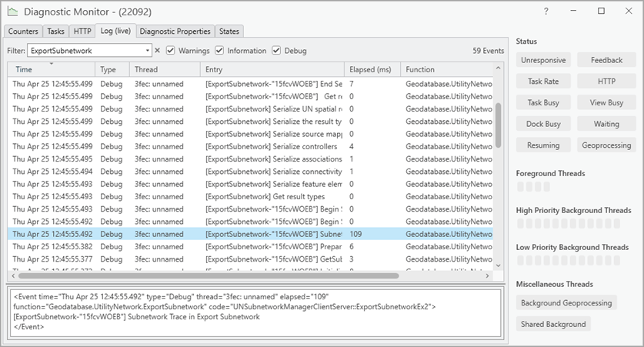Click the Diagnostic Monitor chart icon

(13, 12)
